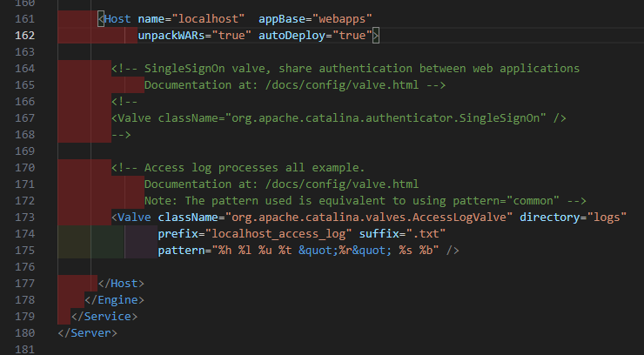Click line number 167 in the gutter
The height and width of the screenshot is (355, 644).
pos(24,118)
